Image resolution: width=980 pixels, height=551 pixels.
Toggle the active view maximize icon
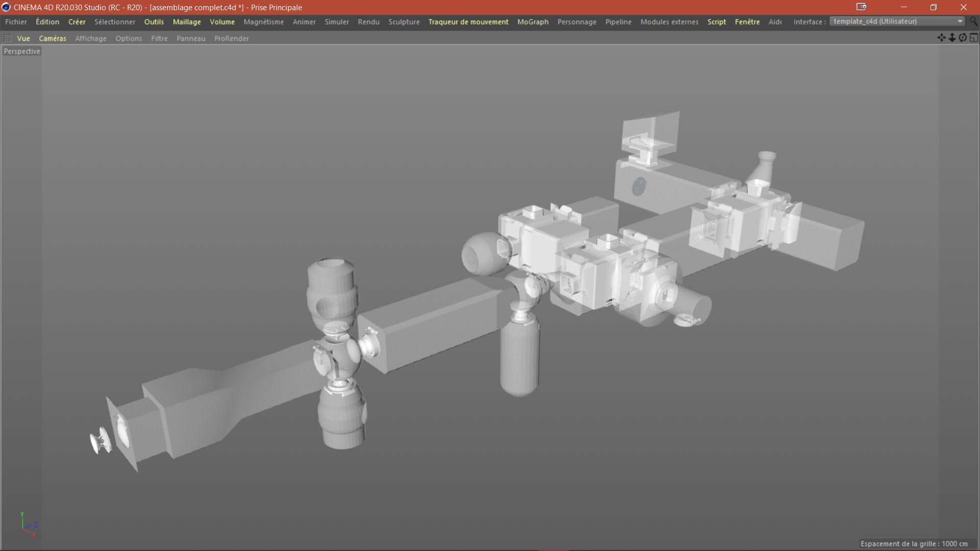pos(974,38)
